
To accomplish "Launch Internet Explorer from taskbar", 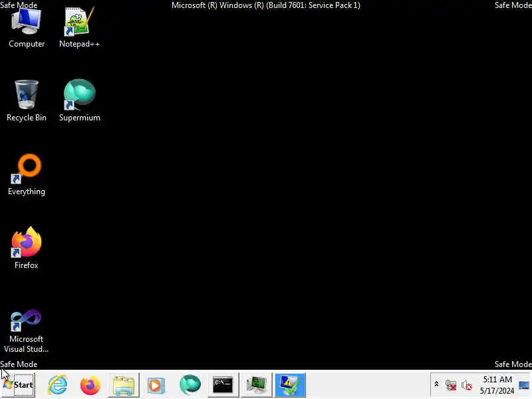I will coord(57,385).
